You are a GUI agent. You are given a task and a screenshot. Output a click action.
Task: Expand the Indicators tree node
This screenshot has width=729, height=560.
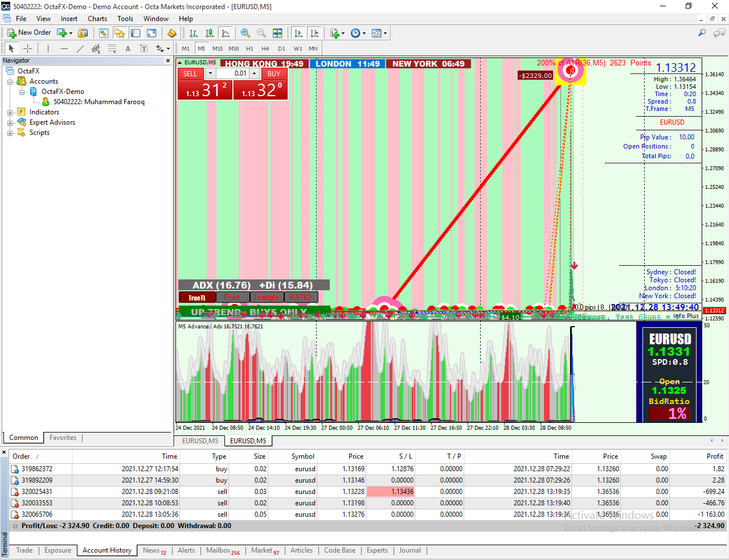click(x=10, y=112)
